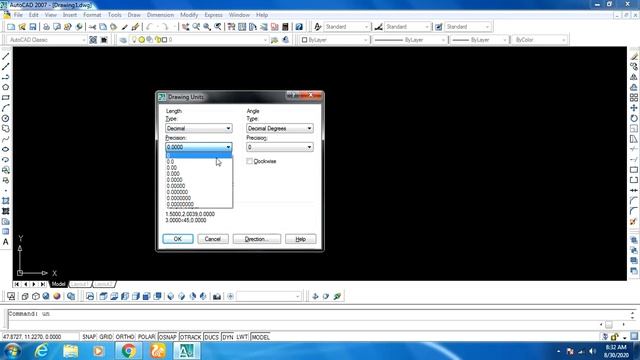Toggle SNAP mode in status bar
This screenshot has height=360, width=640.
point(89,337)
